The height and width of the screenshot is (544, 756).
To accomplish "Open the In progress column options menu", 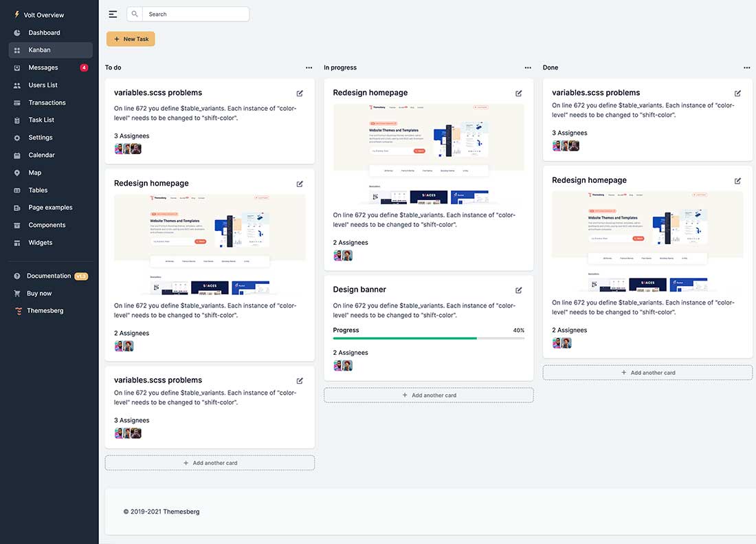I will pyautogui.click(x=528, y=67).
